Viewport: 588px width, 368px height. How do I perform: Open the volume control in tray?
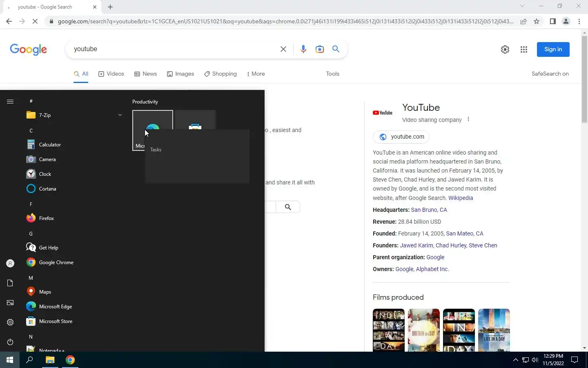[535, 360]
